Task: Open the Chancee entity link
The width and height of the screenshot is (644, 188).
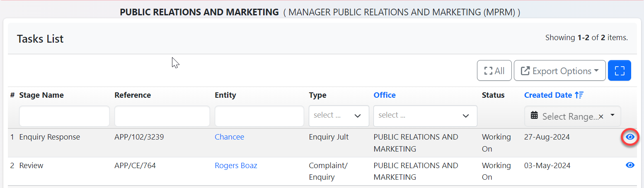Action: tap(229, 137)
